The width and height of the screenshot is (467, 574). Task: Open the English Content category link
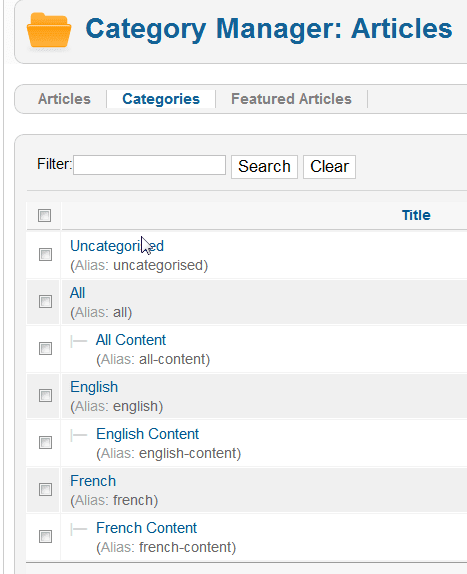pos(147,434)
